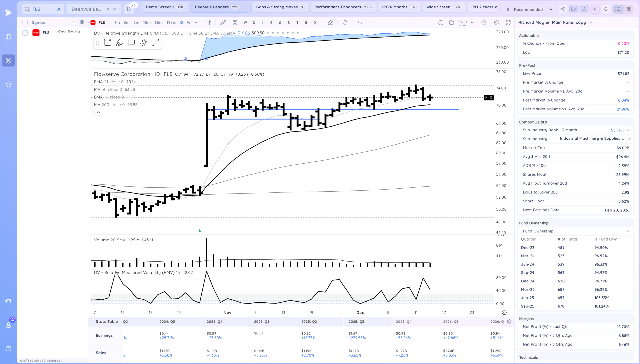Open the alerts bell icon
This screenshot has height=364, width=640.
pos(606,9)
